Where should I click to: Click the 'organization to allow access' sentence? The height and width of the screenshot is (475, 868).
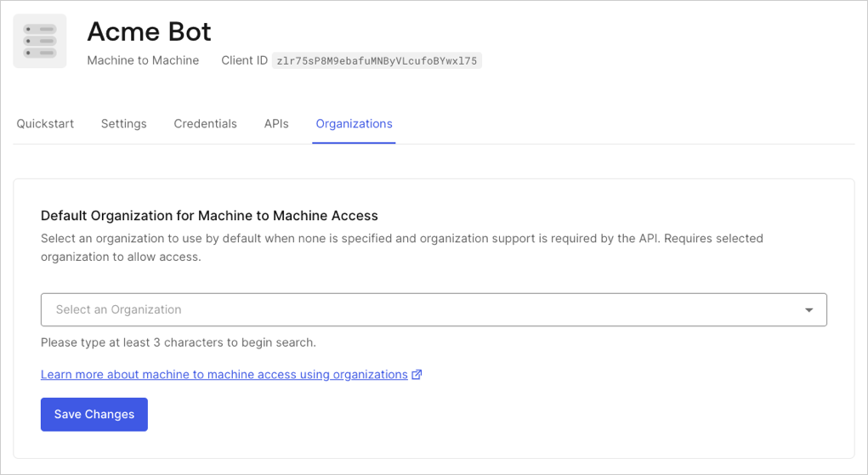point(121,257)
